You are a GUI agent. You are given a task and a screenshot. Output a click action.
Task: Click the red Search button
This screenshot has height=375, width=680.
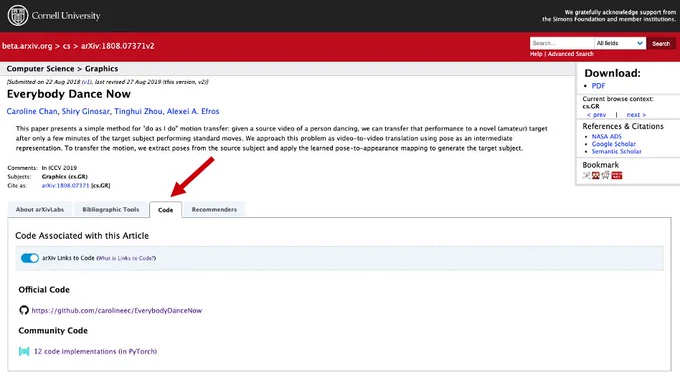[661, 43]
